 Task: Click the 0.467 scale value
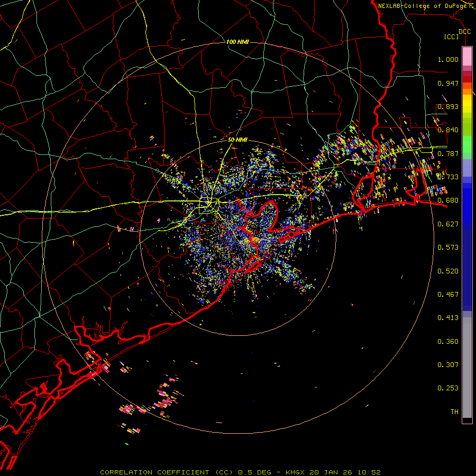(448, 294)
